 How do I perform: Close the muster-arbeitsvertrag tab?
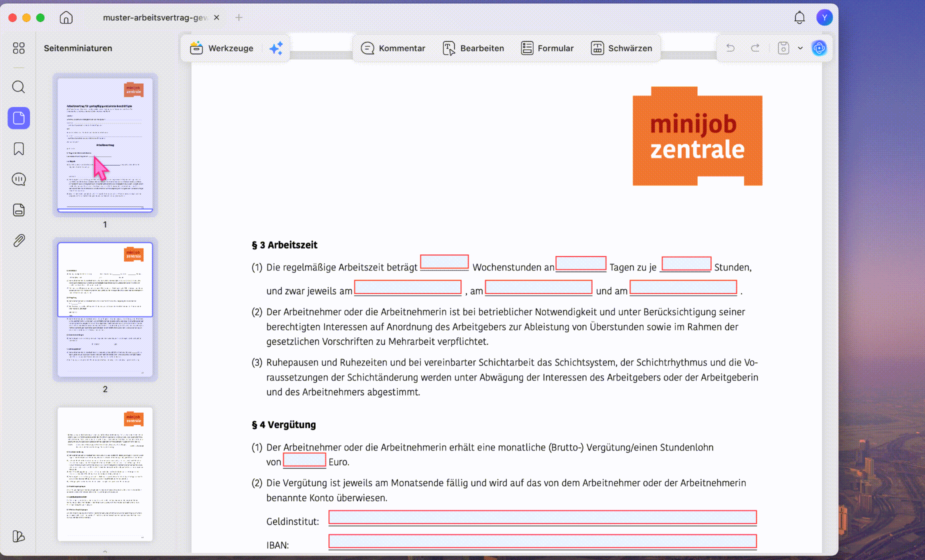point(216,17)
